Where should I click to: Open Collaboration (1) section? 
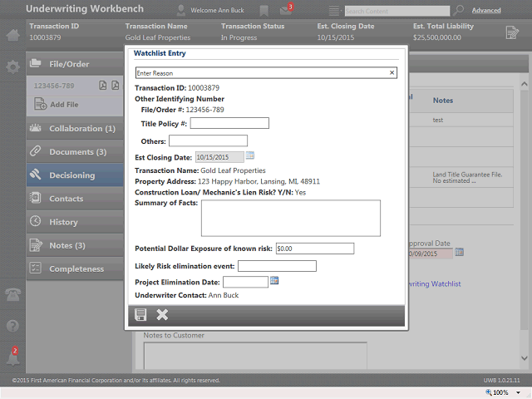click(x=75, y=129)
